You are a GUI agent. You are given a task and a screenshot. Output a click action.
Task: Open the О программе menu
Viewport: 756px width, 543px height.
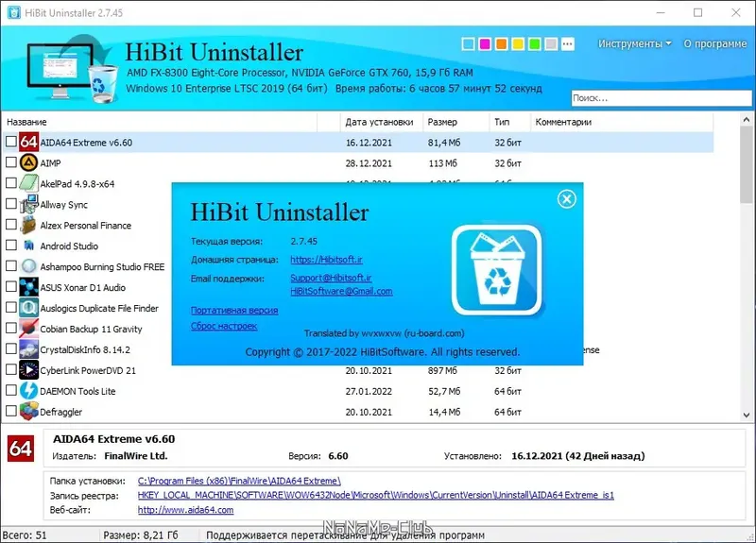pos(715,43)
